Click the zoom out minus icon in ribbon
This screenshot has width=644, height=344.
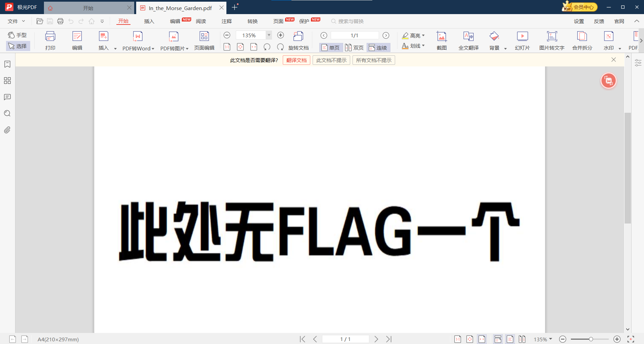[227, 35]
